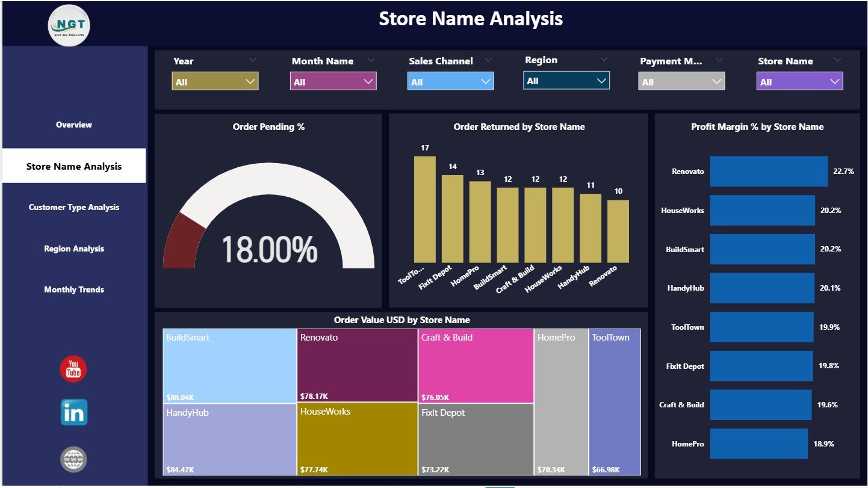Select the Store Name Analysis page
This screenshot has width=868, height=488.
(x=73, y=165)
